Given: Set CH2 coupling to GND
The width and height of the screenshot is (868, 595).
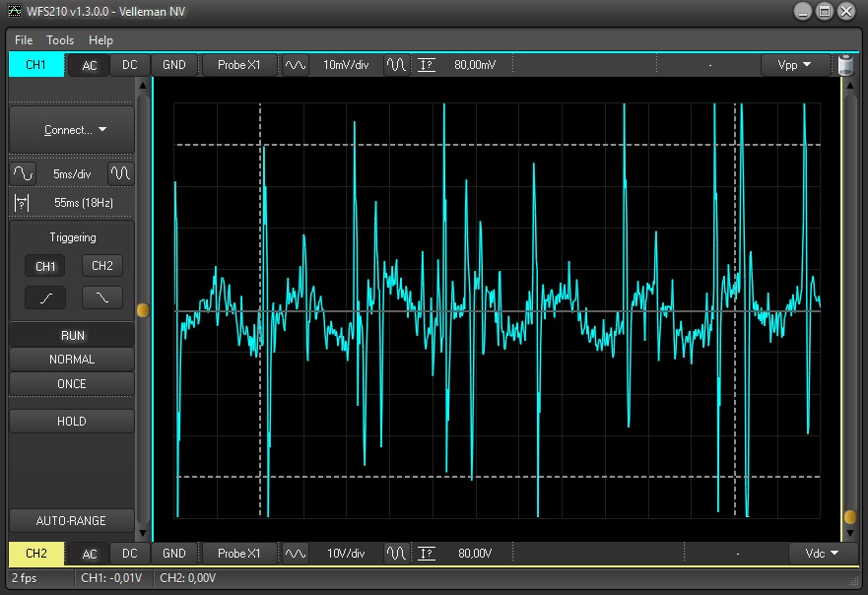Looking at the screenshot, I should pos(173,554).
